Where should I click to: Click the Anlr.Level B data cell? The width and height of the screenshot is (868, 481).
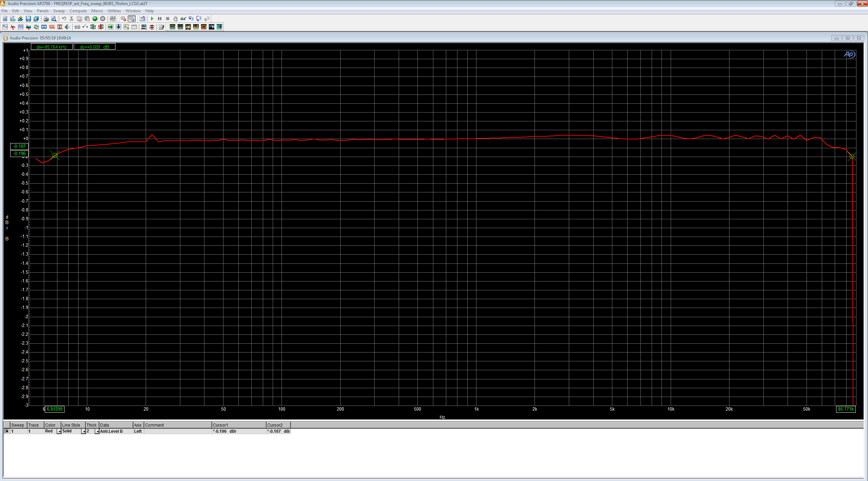click(116, 431)
